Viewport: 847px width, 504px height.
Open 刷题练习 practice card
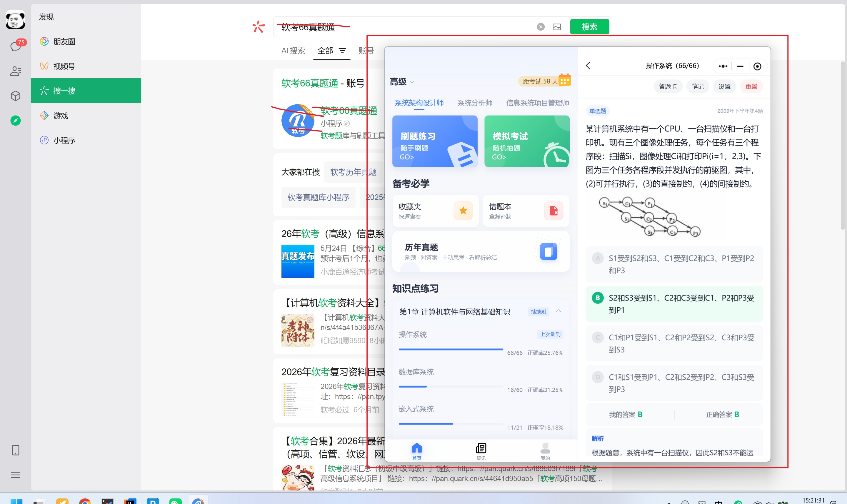point(435,141)
